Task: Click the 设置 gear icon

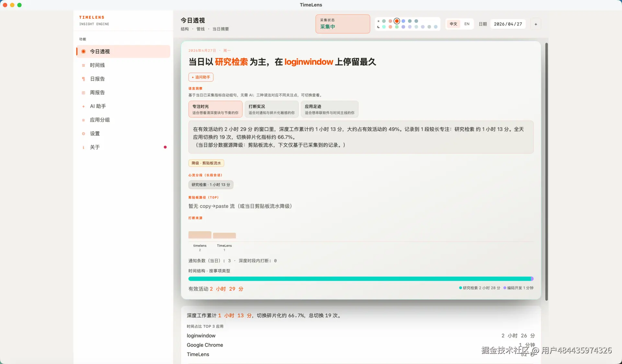Action: [x=83, y=133]
